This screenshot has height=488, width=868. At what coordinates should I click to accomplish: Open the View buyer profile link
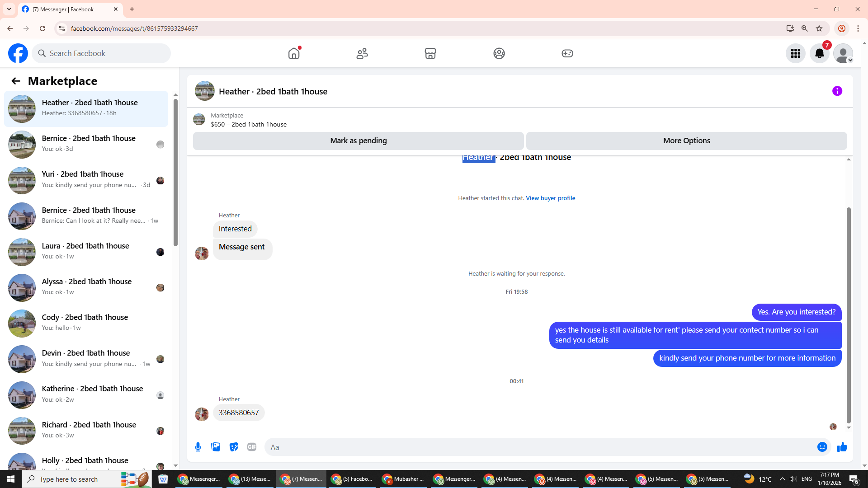tap(550, 198)
